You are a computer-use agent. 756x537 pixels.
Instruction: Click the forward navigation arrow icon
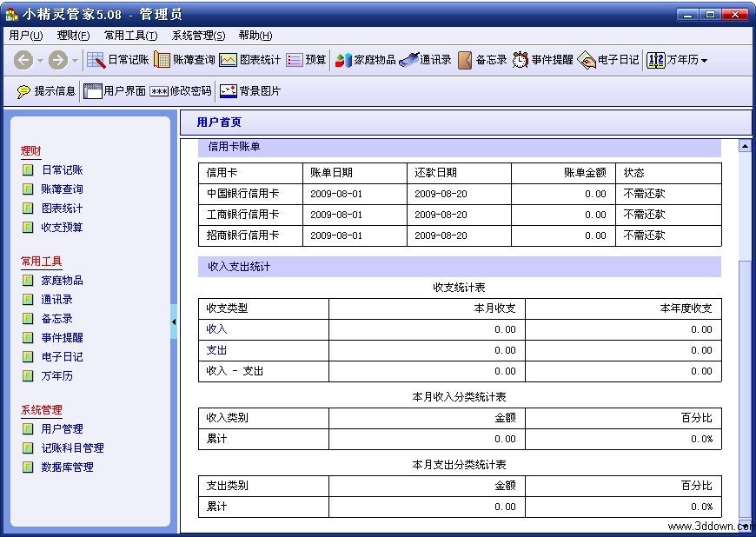[x=58, y=60]
